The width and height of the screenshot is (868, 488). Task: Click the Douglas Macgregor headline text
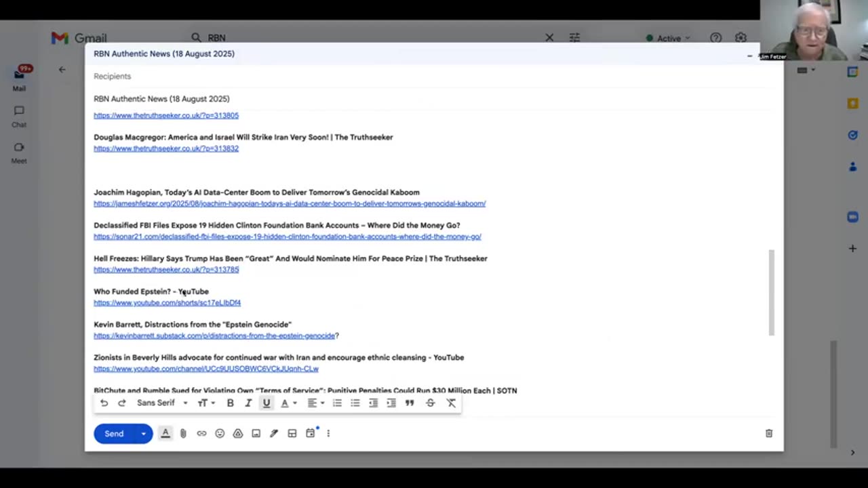[243, 138]
